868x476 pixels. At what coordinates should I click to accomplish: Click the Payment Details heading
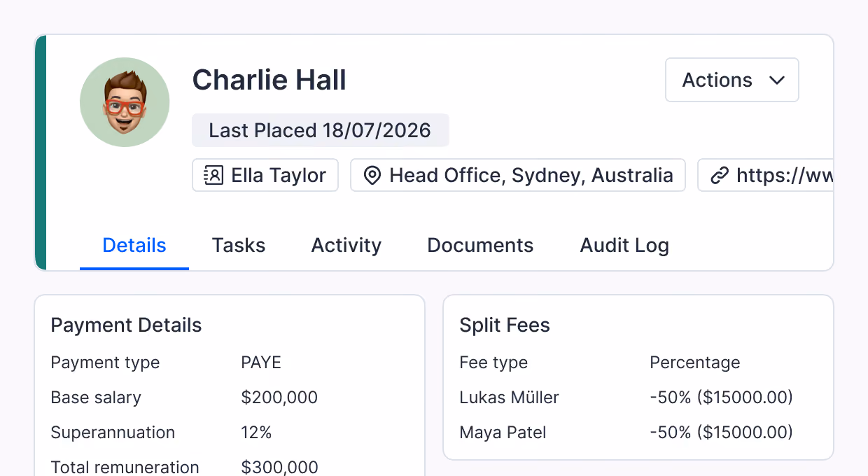[x=126, y=325]
